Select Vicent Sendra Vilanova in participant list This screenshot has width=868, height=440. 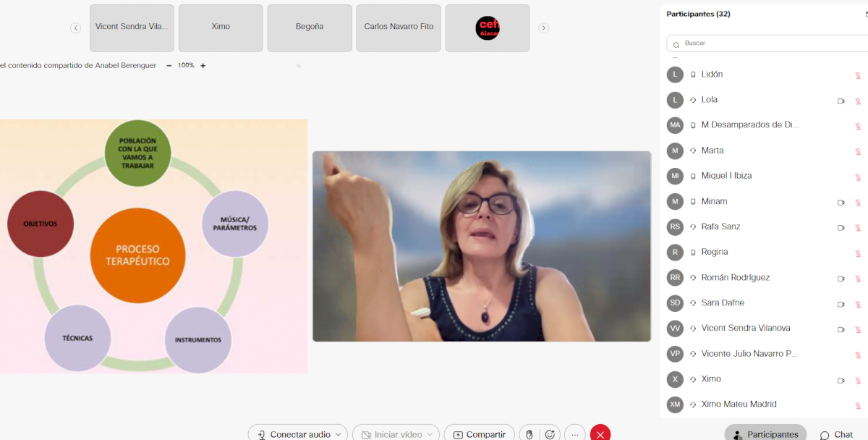pyautogui.click(x=745, y=328)
